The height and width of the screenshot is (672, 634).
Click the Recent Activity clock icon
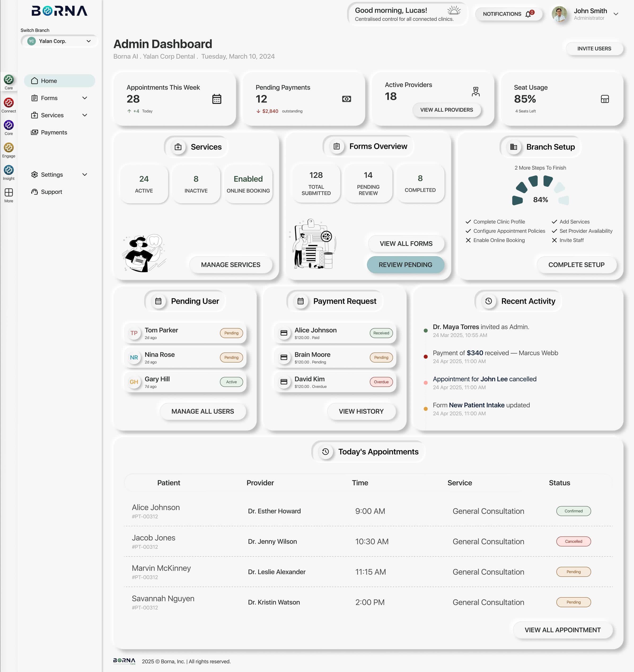pos(488,301)
